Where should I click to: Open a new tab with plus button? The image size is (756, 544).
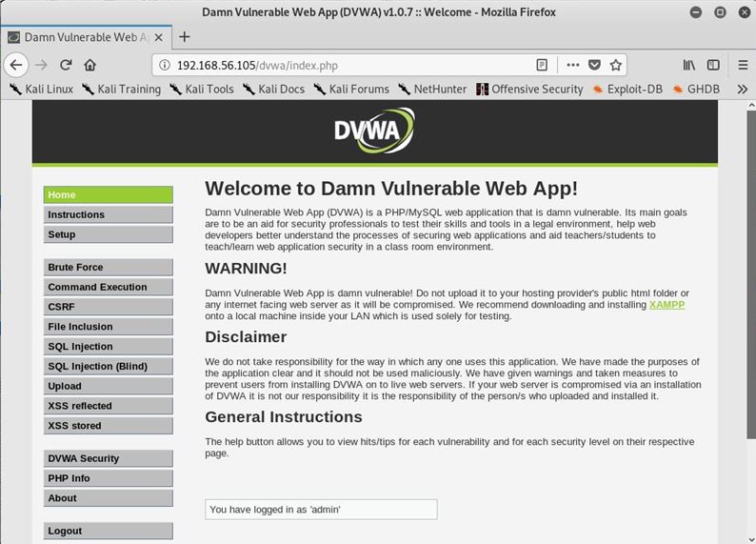click(x=184, y=36)
